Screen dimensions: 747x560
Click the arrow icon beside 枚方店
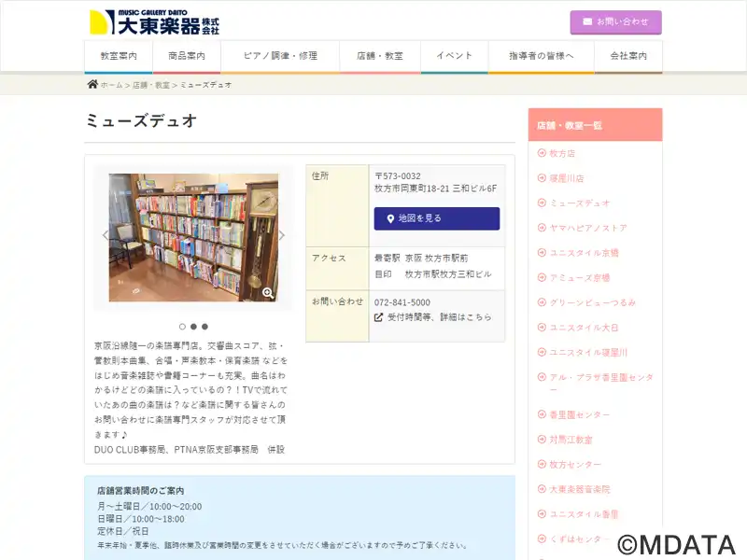[542, 153]
